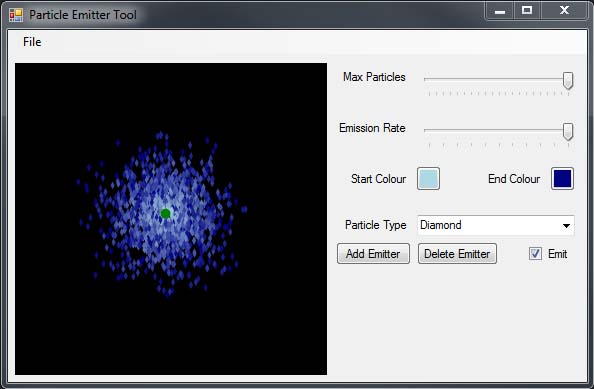Viewport: 594px width, 389px height.
Task: Click the Delete Emitter button
Action: tap(457, 253)
